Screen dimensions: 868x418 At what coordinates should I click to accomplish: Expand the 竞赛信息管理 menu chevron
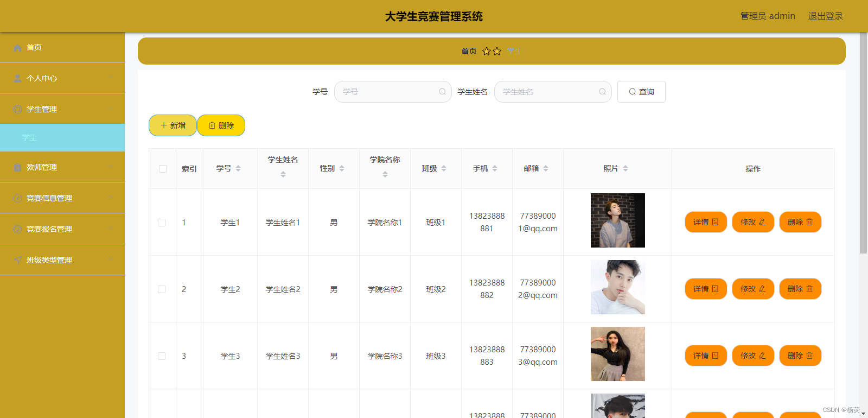(x=111, y=198)
